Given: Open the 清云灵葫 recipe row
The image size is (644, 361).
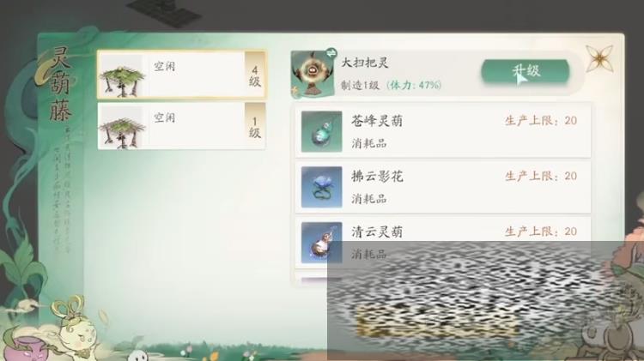Looking at the screenshot, I should 443,243.
